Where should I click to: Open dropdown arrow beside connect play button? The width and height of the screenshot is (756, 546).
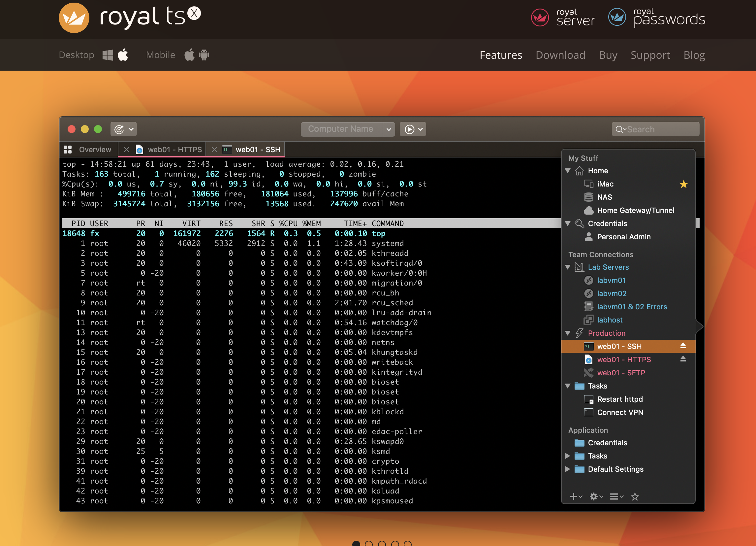421,129
